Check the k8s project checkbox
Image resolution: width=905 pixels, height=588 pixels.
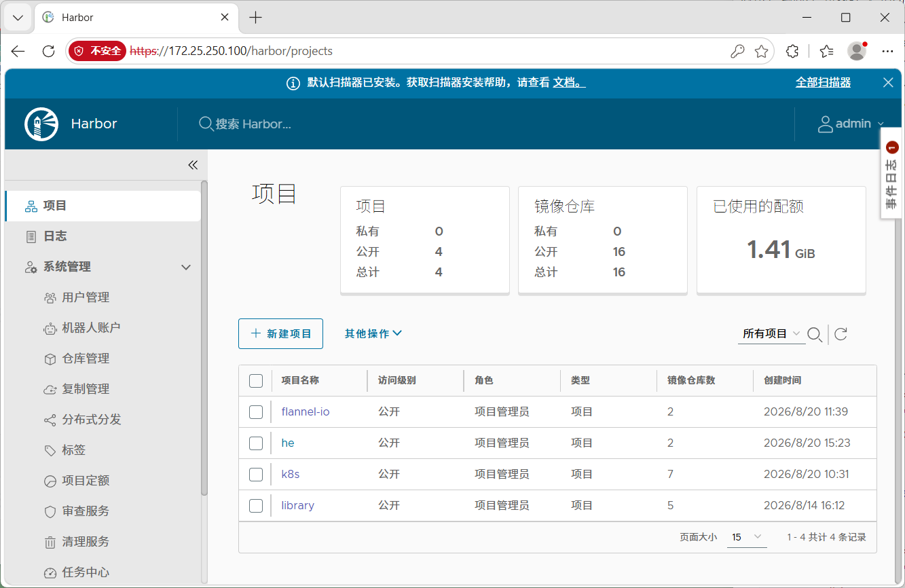click(256, 474)
